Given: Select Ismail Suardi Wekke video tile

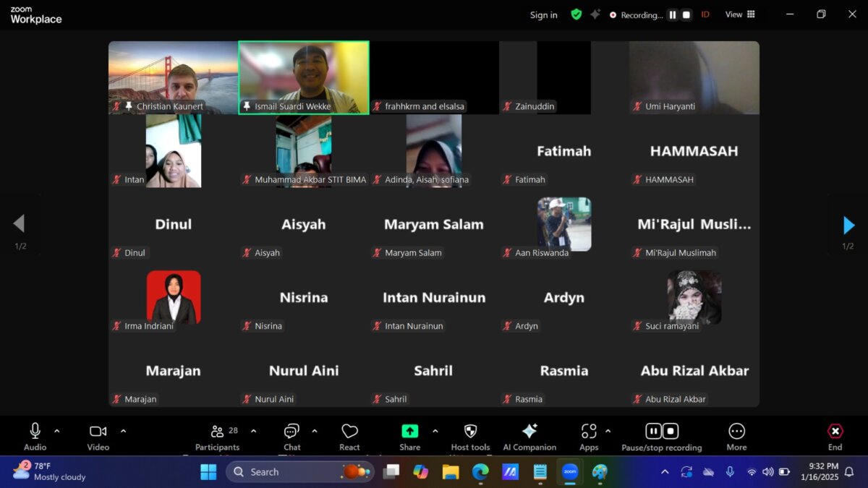Looking at the screenshot, I should pyautogui.click(x=304, y=77).
